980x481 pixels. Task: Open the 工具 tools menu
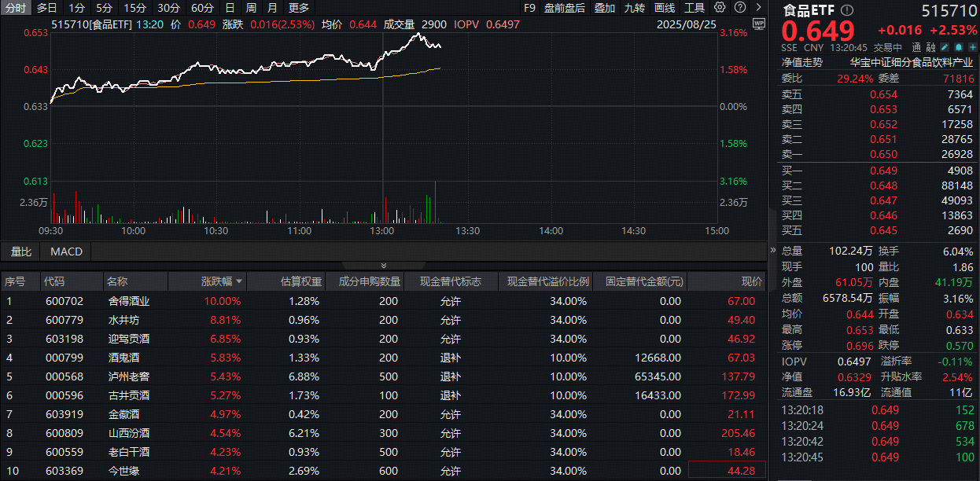click(x=693, y=7)
